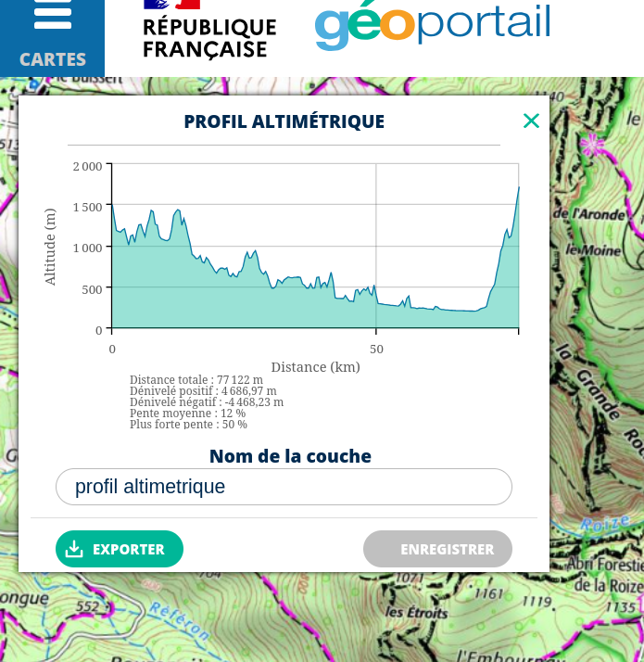Click the les Étroits map label
The width and height of the screenshot is (644, 662).
(x=416, y=613)
